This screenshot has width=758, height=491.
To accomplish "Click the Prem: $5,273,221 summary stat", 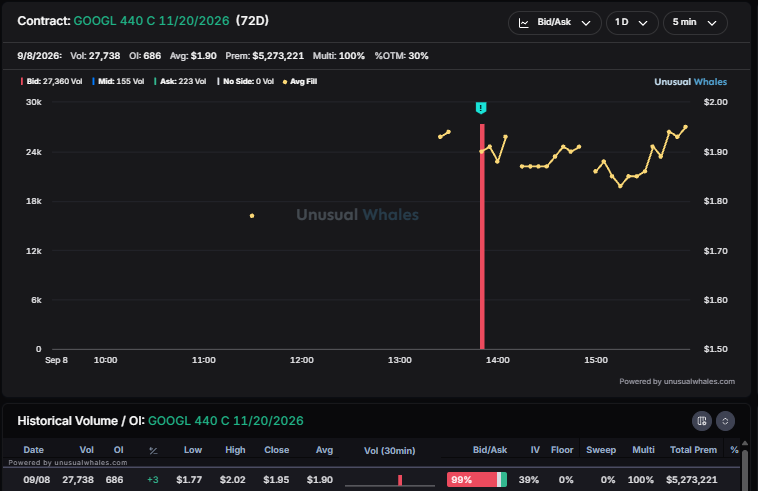I will tap(264, 56).
